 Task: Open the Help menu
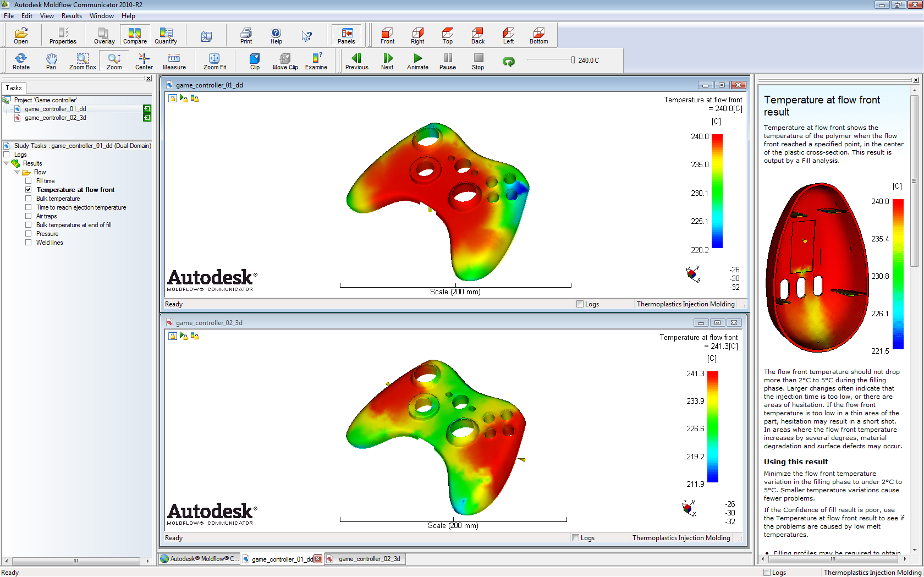(x=128, y=16)
